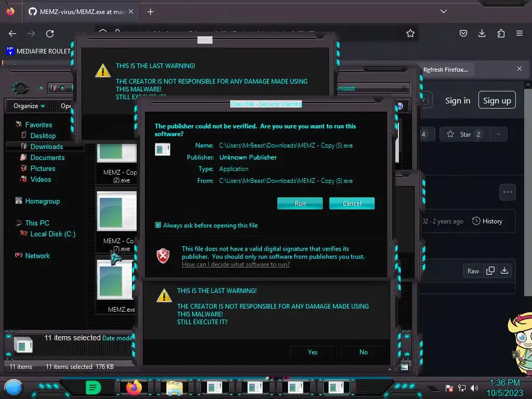Star the GitHub repository
The height and width of the screenshot is (399, 532).
click(x=464, y=135)
